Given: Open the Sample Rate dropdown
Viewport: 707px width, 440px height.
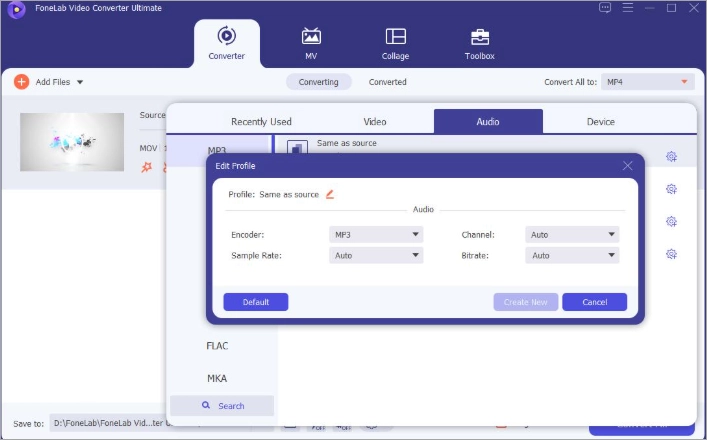Looking at the screenshot, I should pyautogui.click(x=376, y=255).
